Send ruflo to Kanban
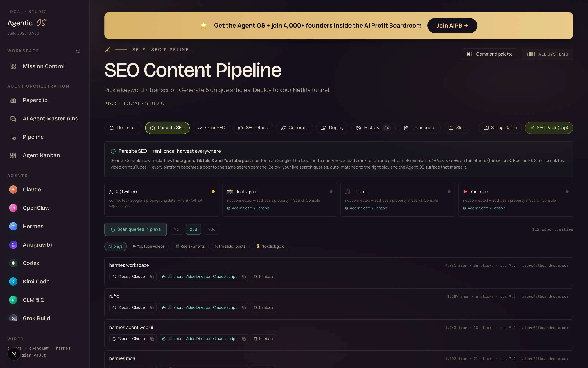 [x=263, y=307]
